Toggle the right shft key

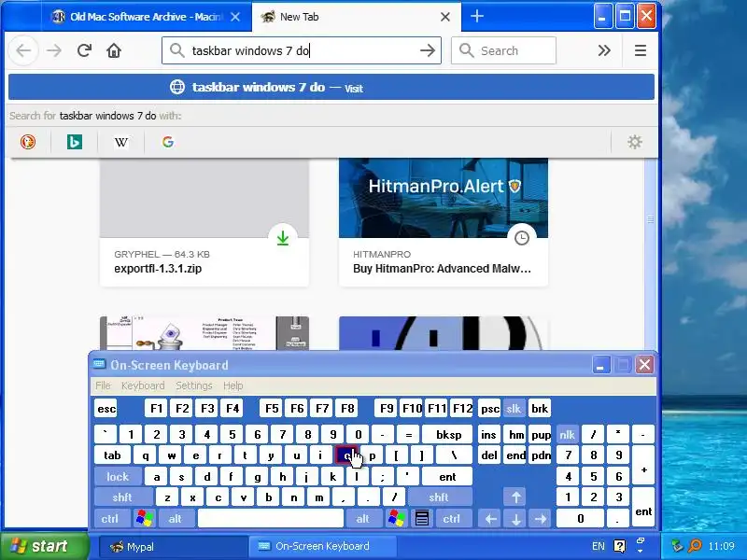[x=439, y=497]
